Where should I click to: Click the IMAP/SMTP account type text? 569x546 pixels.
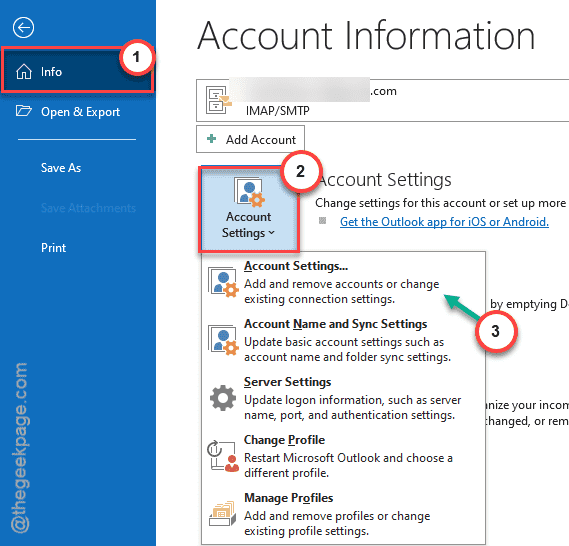[x=278, y=110]
